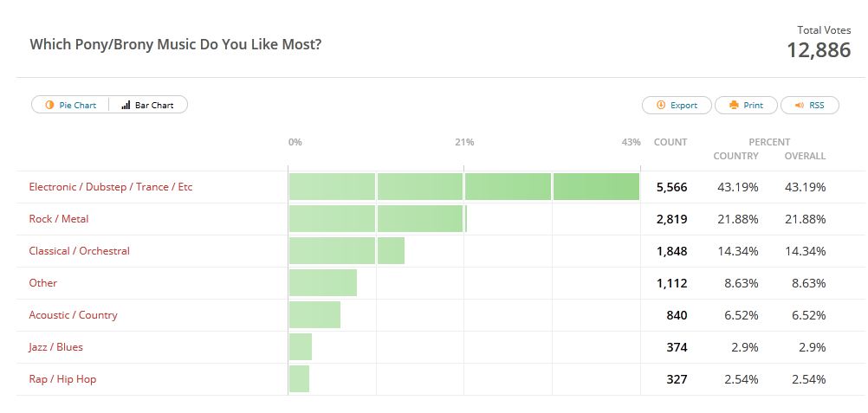Click the COUNT column header
Image resolution: width=868 pixels, height=413 pixels.
coord(670,142)
